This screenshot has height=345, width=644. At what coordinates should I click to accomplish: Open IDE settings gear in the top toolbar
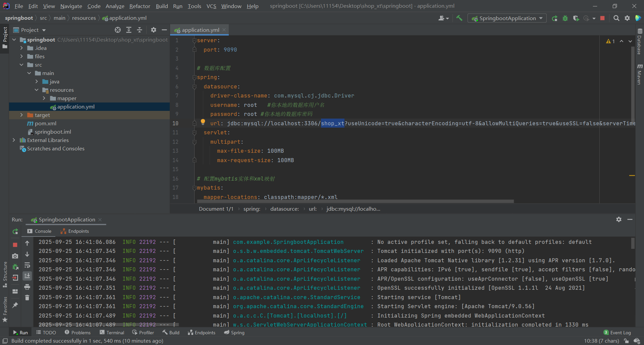coord(627,18)
